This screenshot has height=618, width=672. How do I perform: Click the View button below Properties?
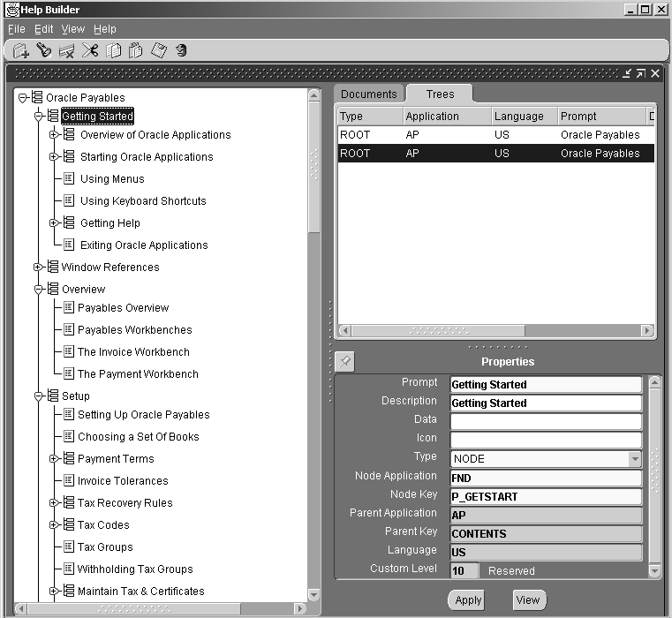point(528,600)
